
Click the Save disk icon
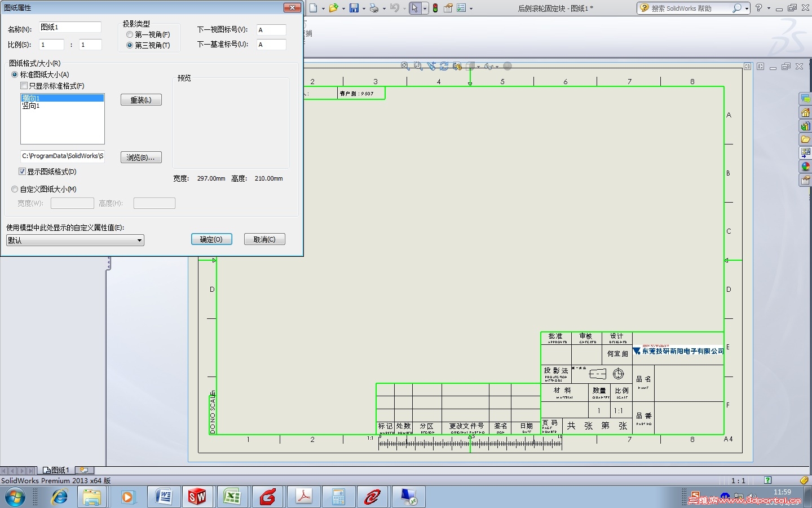coord(354,8)
